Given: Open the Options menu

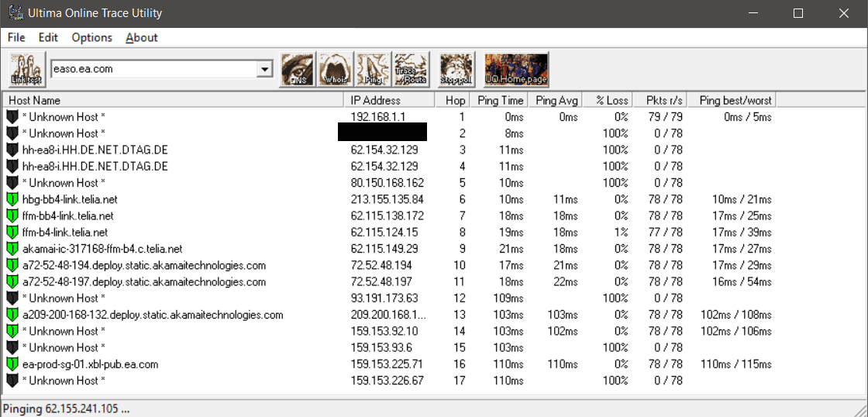Looking at the screenshot, I should (92, 38).
